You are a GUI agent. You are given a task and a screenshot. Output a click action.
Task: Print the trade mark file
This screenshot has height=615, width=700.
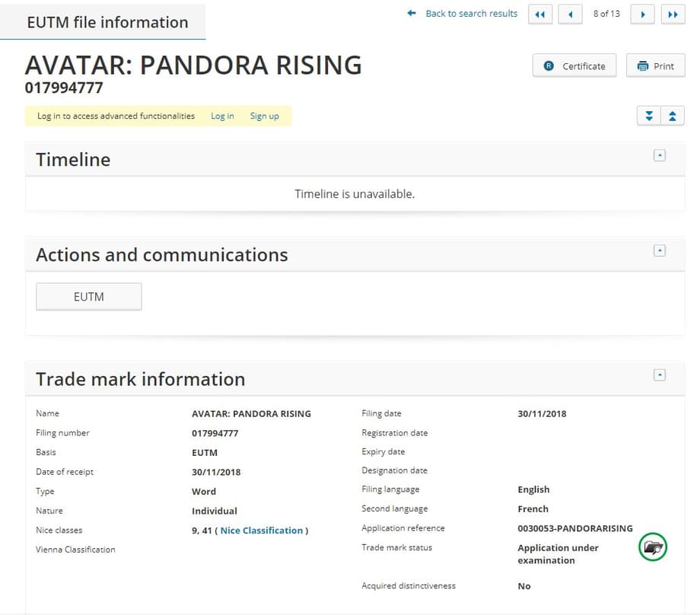655,66
